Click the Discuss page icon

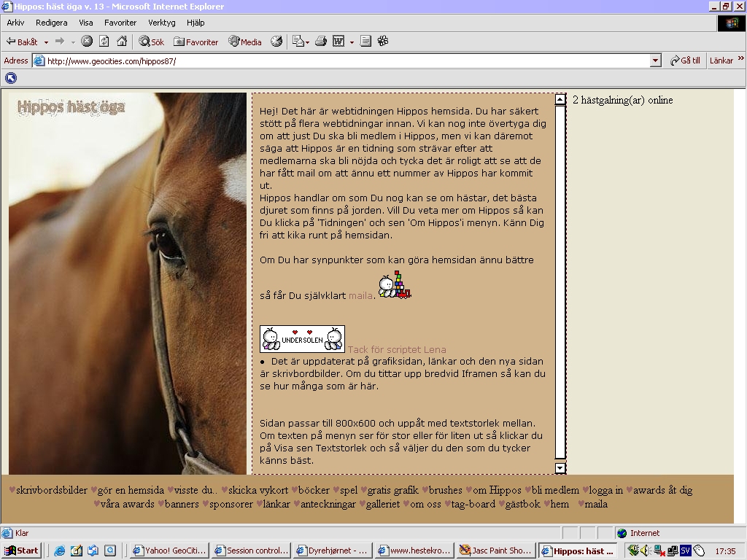click(x=365, y=42)
